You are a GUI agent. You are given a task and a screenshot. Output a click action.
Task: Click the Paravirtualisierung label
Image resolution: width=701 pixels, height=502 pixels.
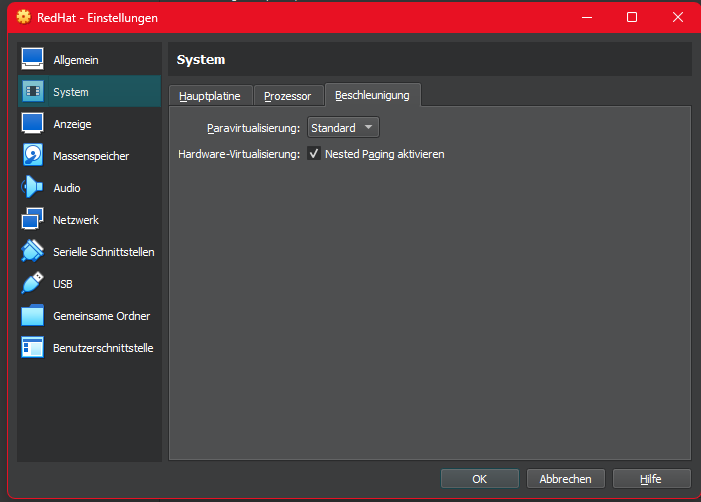253,128
